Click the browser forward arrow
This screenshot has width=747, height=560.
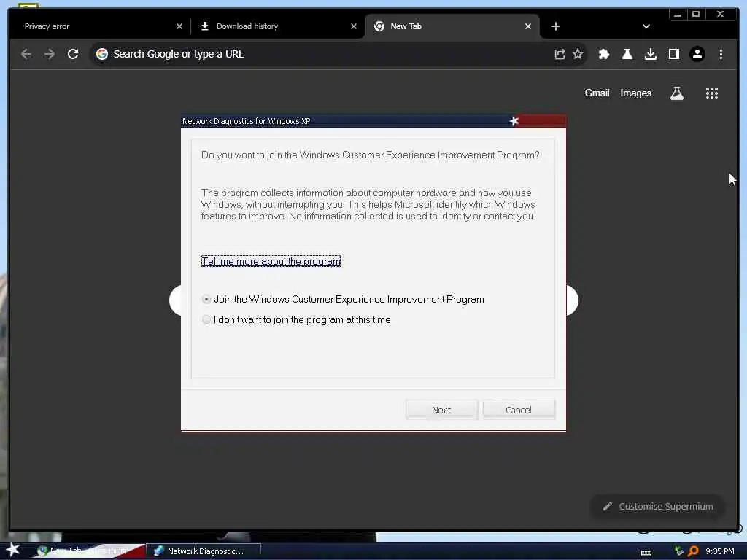coord(50,54)
